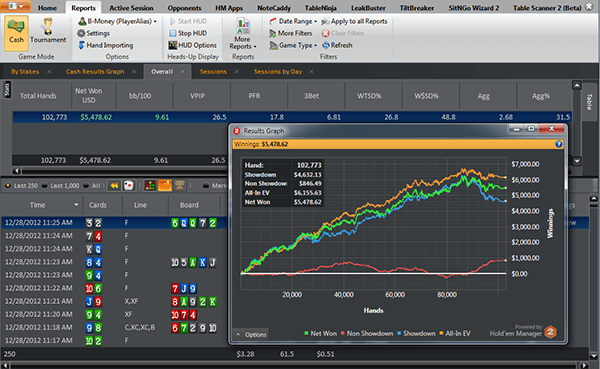Open the LeakBuster tab
Screen dimensions: 600x369
pos(369,8)
